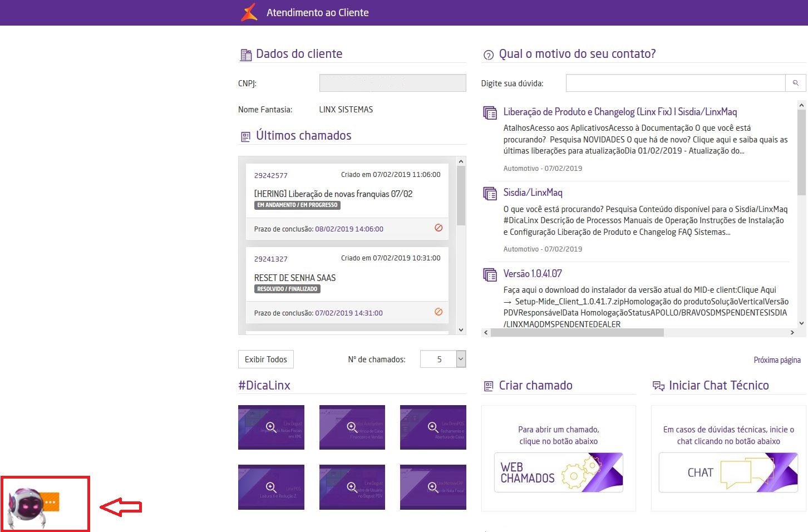The height and width of the screenshot is (532, 808).
Task: Click the article icon beside Liberação de Produto
Action: (x=490, y=113)
